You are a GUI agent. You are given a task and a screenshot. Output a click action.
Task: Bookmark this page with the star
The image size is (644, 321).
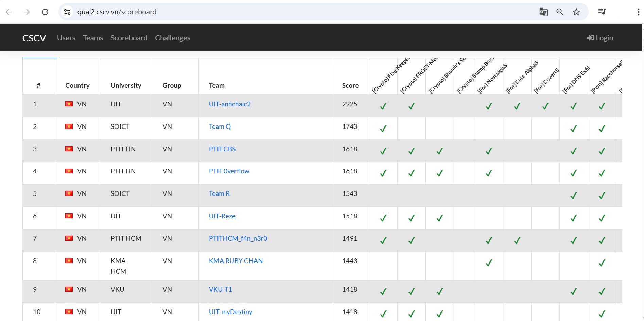pyautogui.click(x=576, y=12)
